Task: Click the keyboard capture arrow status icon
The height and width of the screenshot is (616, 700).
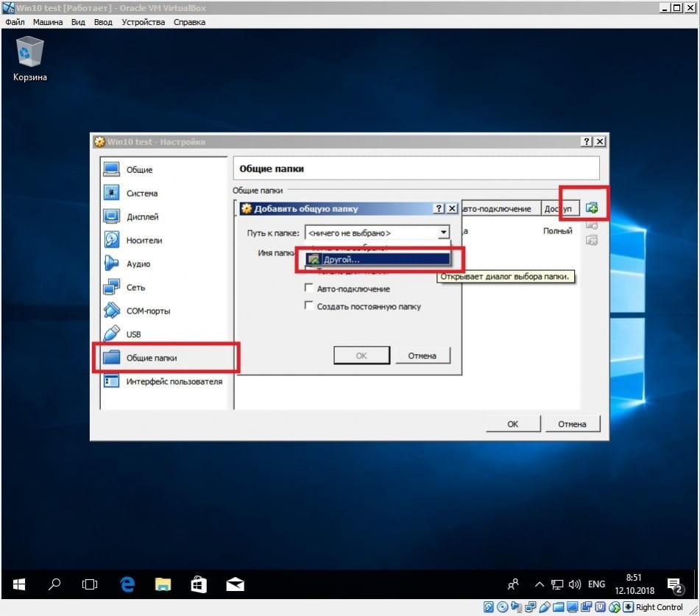Action: (x=628, y=607)
